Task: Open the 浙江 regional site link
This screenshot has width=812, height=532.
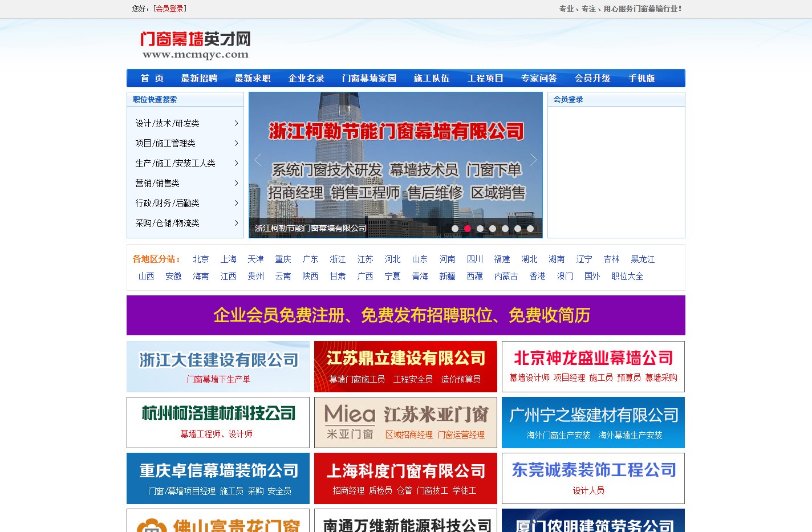Action: (x=338, y=259)
